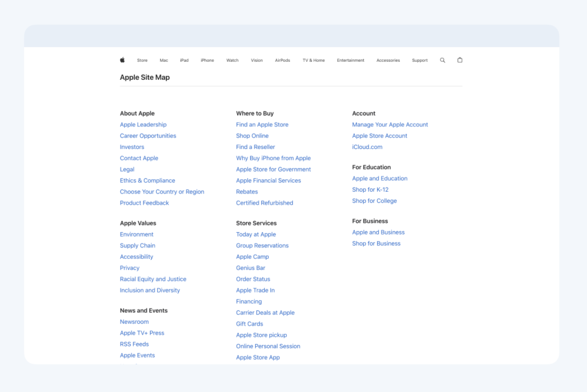This screenshot has height=392, width=587.
Task: Visit Apple and Business
Action: (378, 232)
